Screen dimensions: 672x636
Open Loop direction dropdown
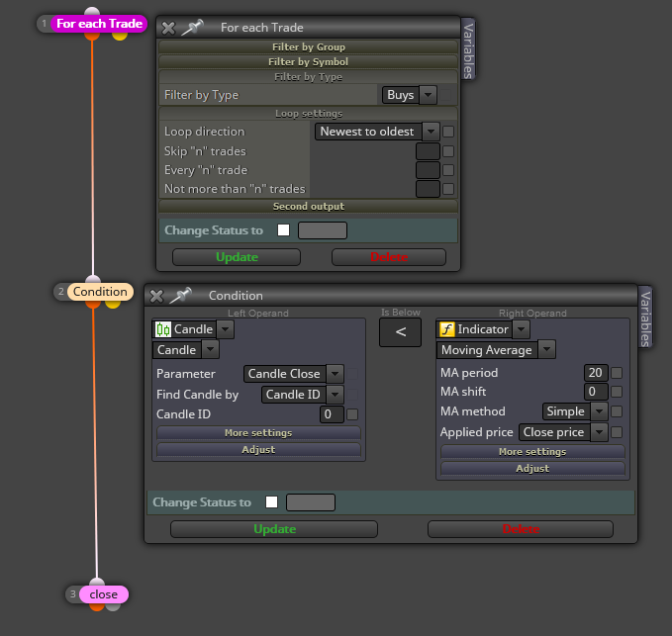[x=378, y=132]
